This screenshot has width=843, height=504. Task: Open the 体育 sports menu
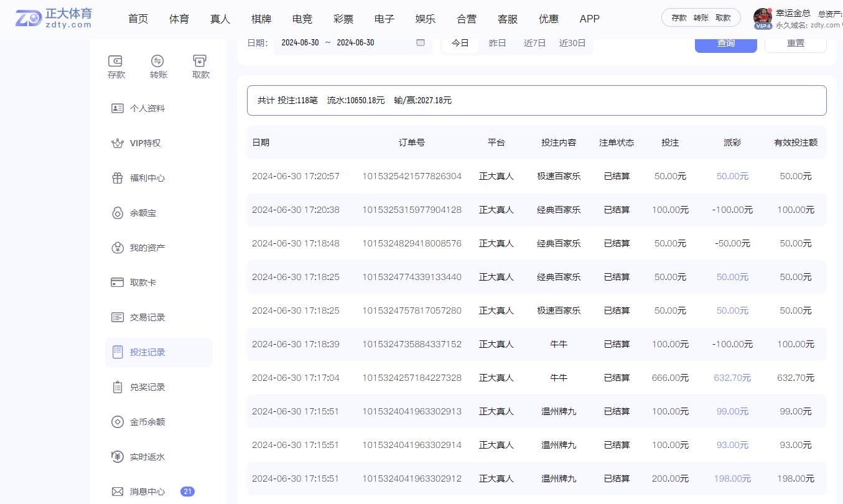tap(179, 19)
